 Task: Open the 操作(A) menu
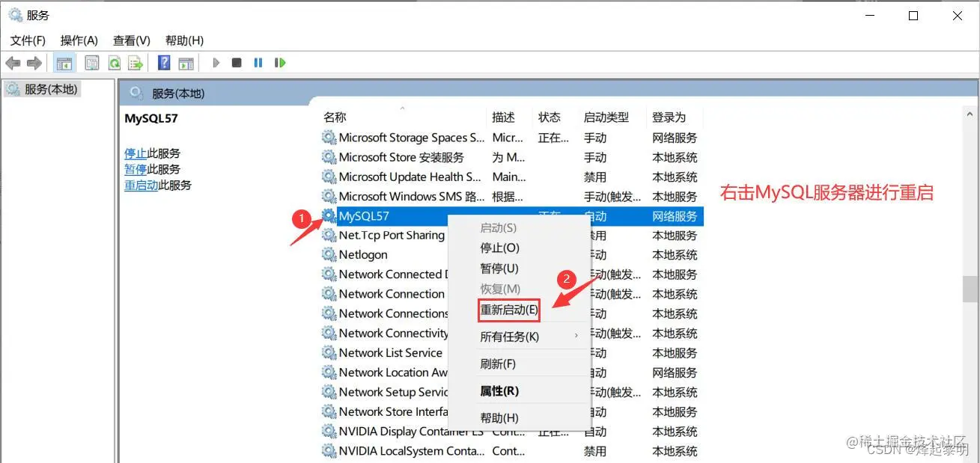tap(79, 40)
